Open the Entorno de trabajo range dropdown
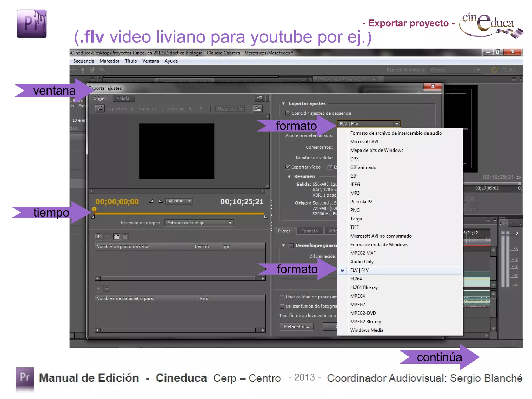The image size is (532, 399). pyautogui.click(x=199, y=223)
